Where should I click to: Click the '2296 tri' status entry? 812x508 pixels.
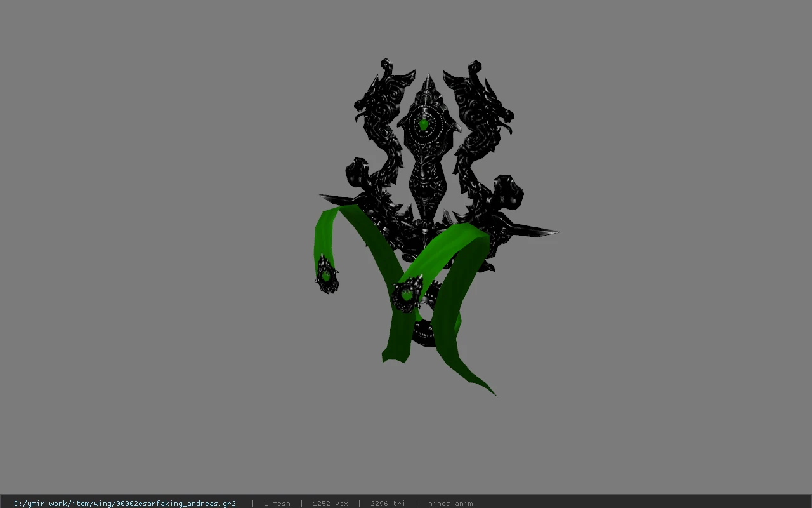pos(388,504)
